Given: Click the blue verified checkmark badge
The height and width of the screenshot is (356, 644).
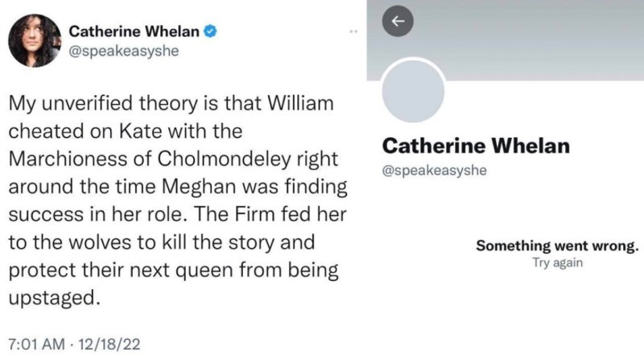Looking at the screenshot, I should pyautogui.click(x=210, y=31).
